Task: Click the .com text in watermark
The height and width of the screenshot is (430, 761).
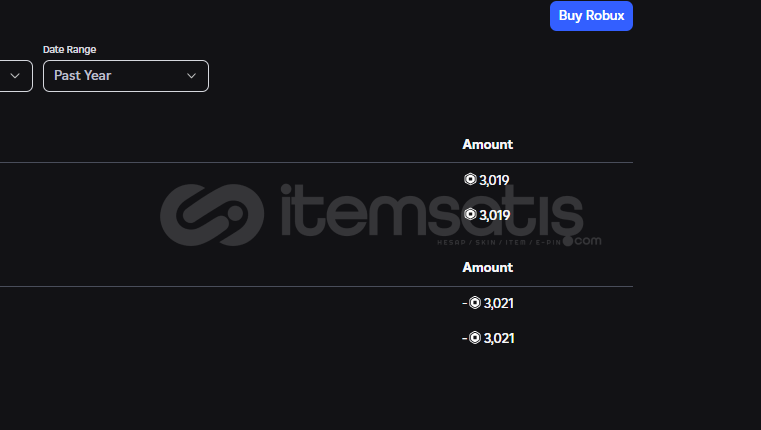Action: click(x=588, y=241)
